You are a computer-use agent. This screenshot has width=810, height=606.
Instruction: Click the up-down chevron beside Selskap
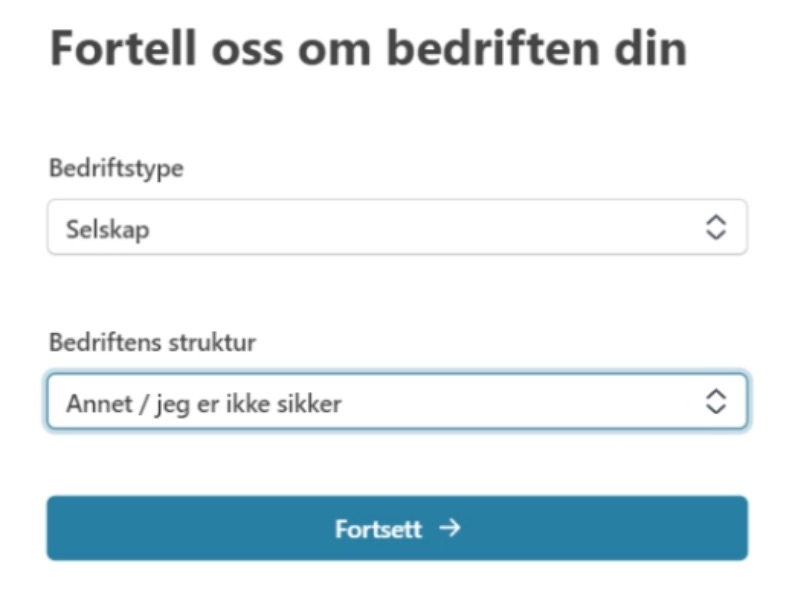coord(715,227)
